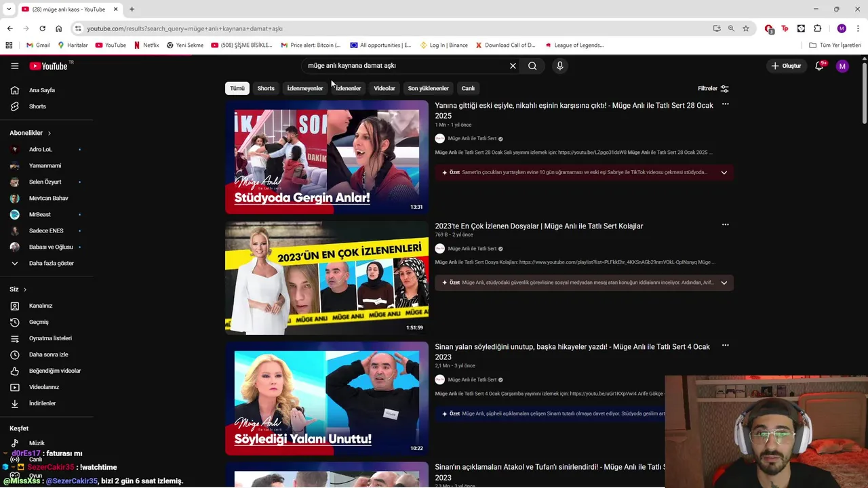Start voice search with the microphone

point(559,66)
